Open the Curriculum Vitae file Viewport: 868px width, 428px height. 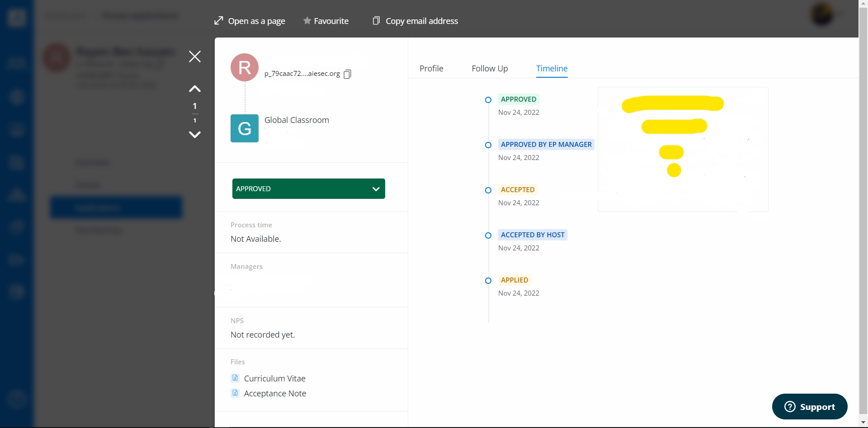pos(274,378)
